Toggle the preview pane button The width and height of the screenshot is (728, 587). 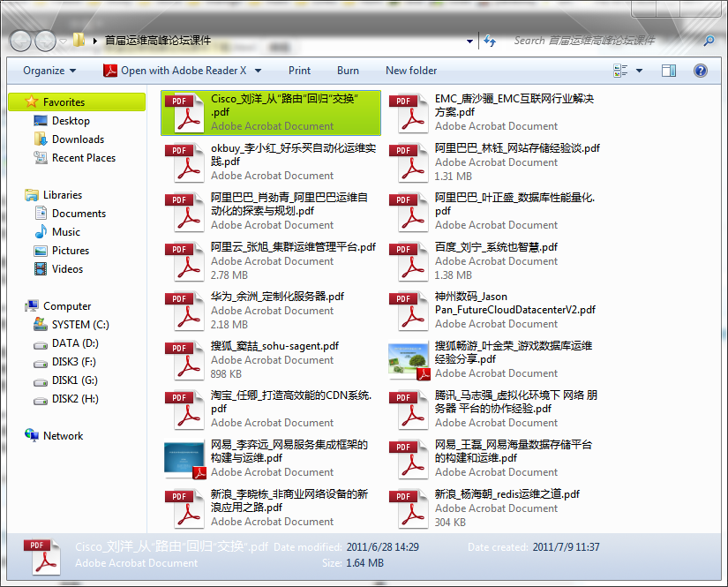coord(669,71)
